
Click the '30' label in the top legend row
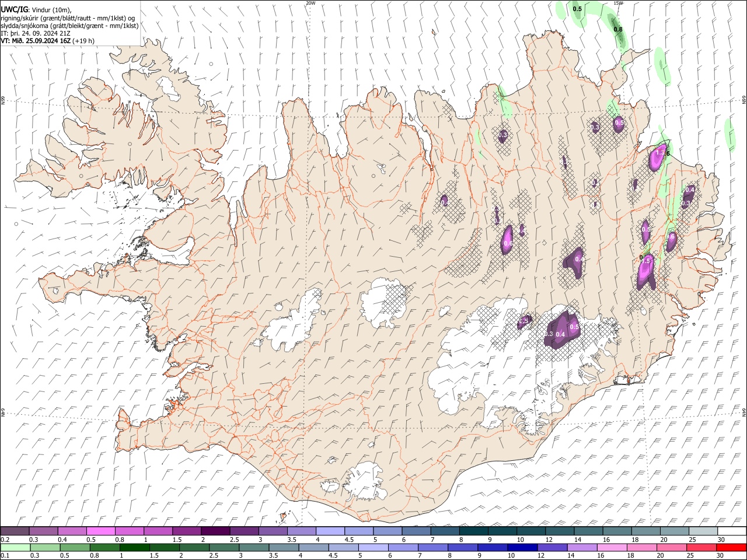click(x=721, y=540)
